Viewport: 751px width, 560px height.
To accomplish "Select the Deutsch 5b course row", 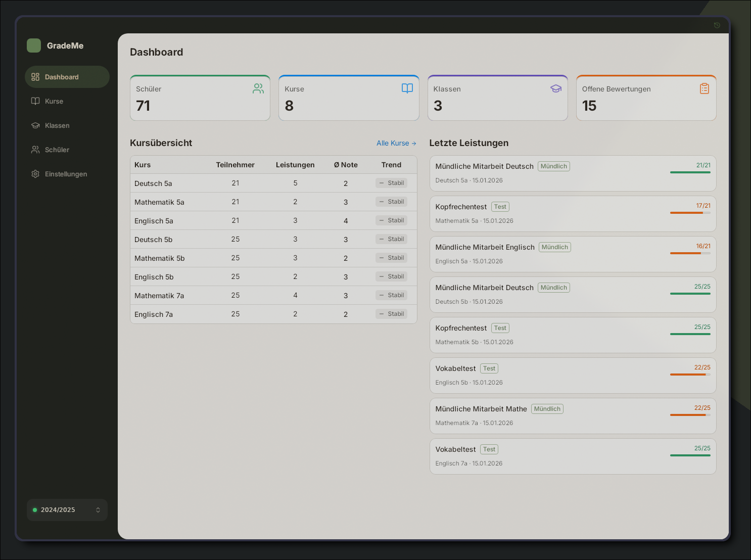I will 273,240.
